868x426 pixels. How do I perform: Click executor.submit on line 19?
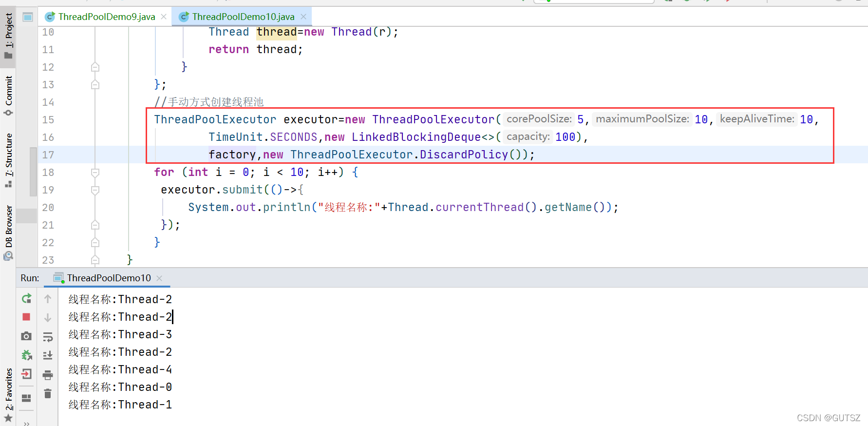pos(211,190)
